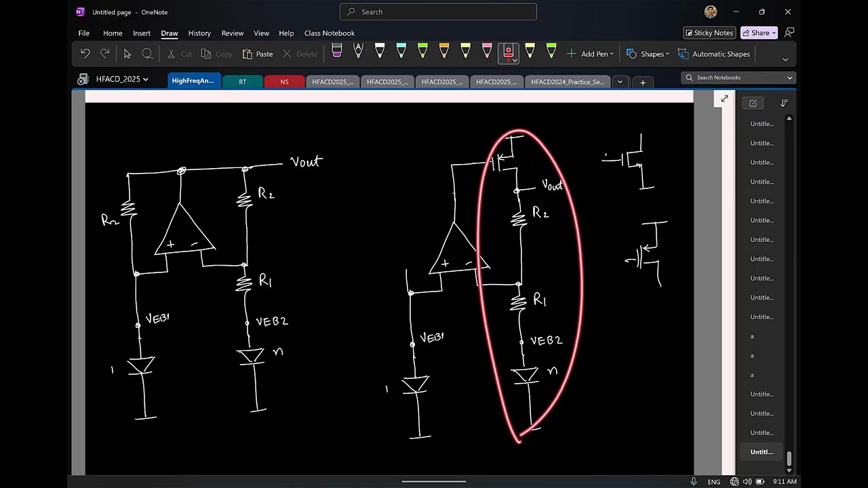Select the HighFreqAn... section tab
This screenshot has width=868, height=488.
(194, 81)
